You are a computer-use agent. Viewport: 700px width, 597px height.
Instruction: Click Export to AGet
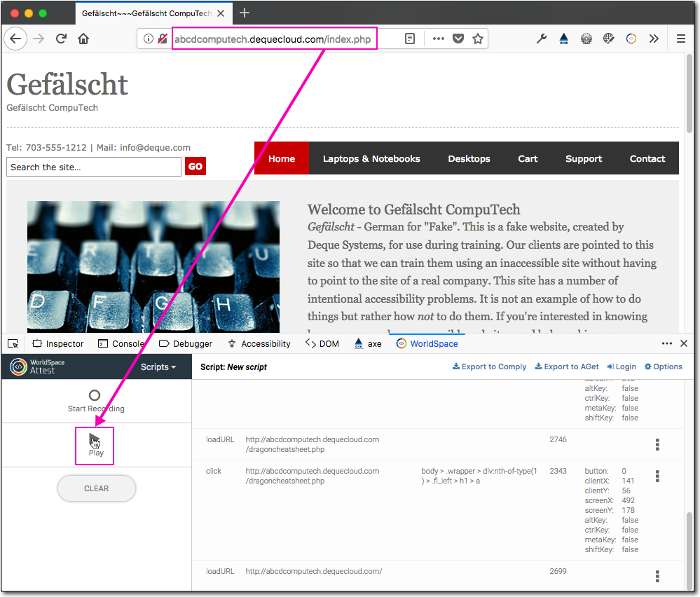[567, 366]
